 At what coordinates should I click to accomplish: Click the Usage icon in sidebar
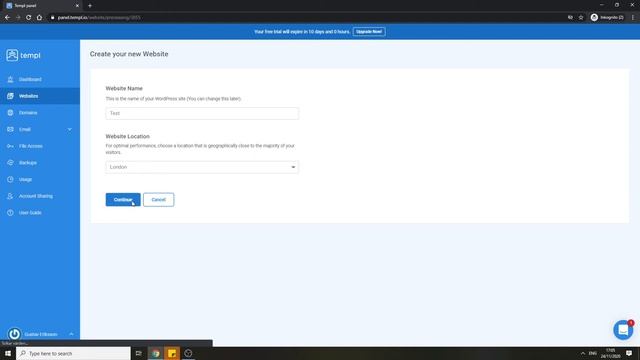[10, 179]
